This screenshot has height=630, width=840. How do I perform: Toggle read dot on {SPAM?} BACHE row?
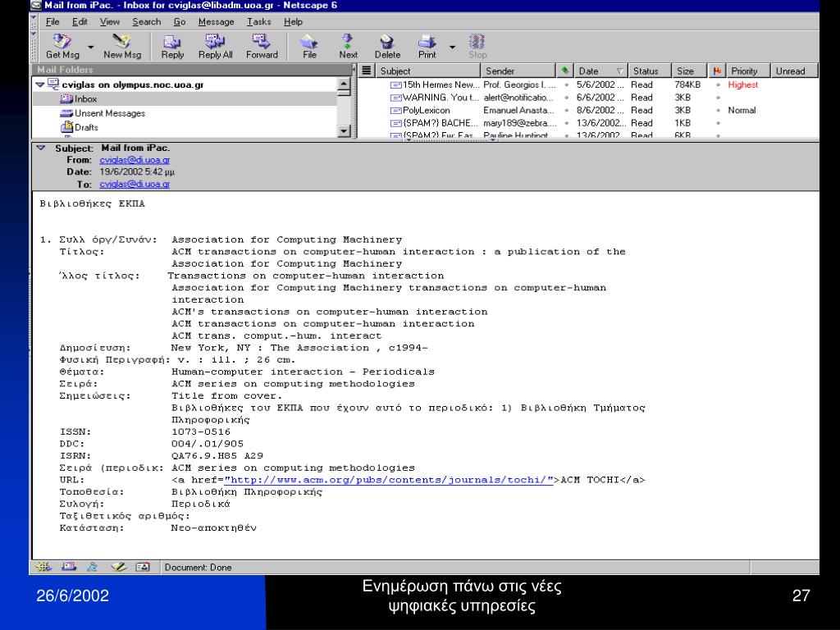(x=566, y=123)
